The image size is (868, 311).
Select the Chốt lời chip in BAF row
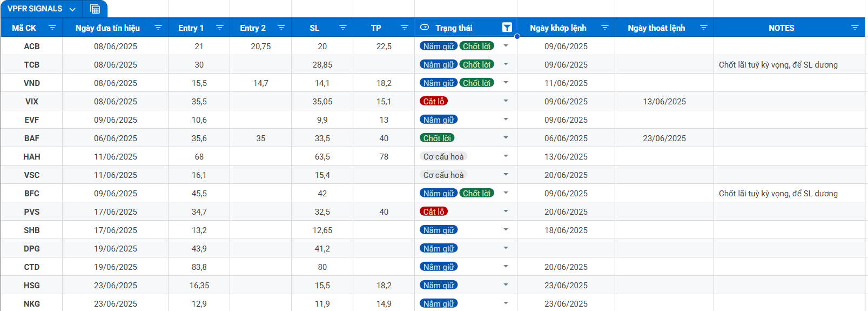pos(437,138)
